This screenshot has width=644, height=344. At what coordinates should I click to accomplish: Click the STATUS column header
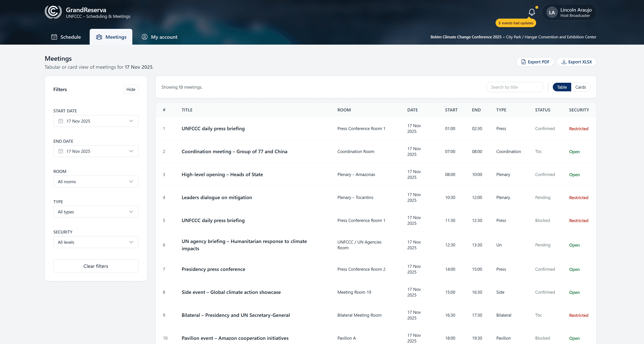(x=543, y=110)
